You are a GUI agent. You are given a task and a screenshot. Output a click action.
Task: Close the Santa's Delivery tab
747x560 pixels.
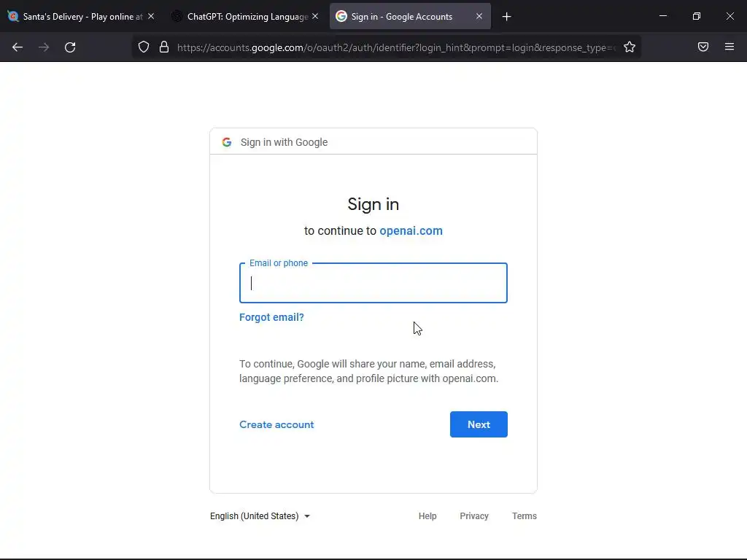pos(151,16)
